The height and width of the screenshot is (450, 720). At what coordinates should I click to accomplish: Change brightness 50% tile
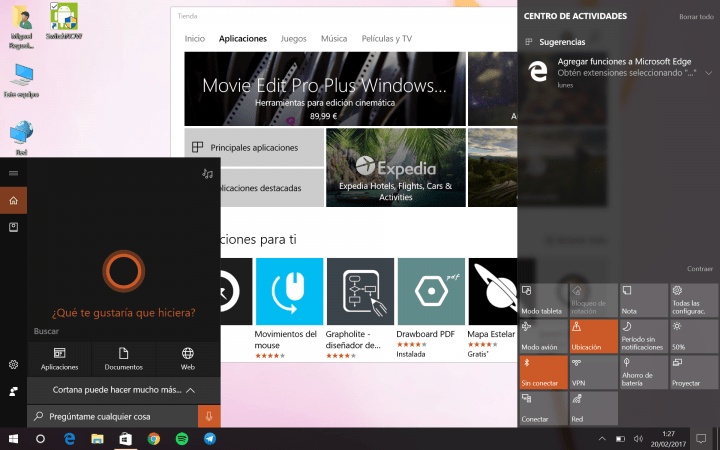pos(694,336)
